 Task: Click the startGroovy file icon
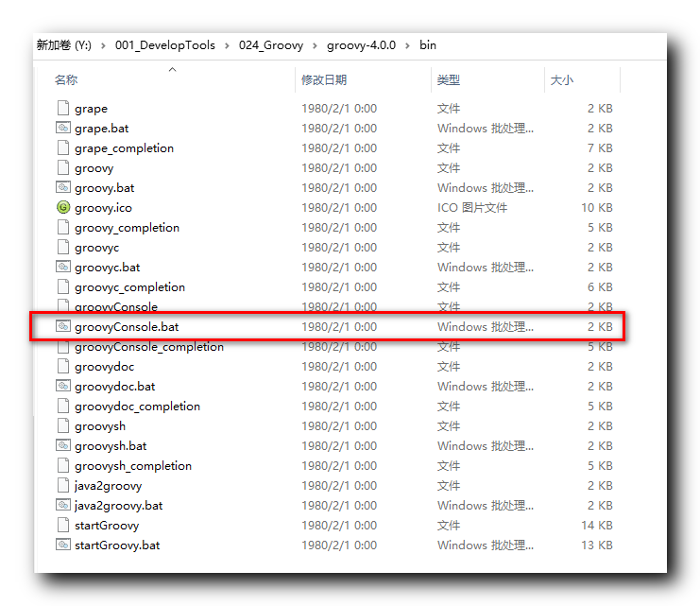tap(63, 525)
